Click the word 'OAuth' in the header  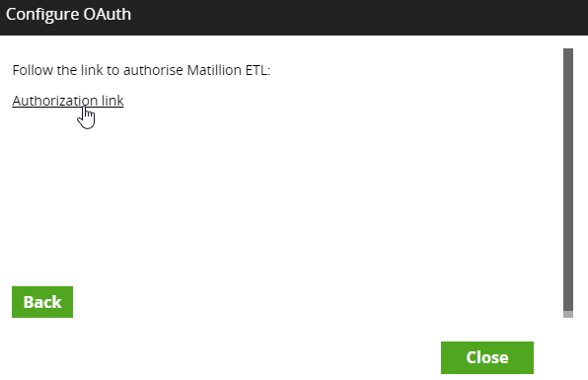pyautogui.click(x=108, y=15)
